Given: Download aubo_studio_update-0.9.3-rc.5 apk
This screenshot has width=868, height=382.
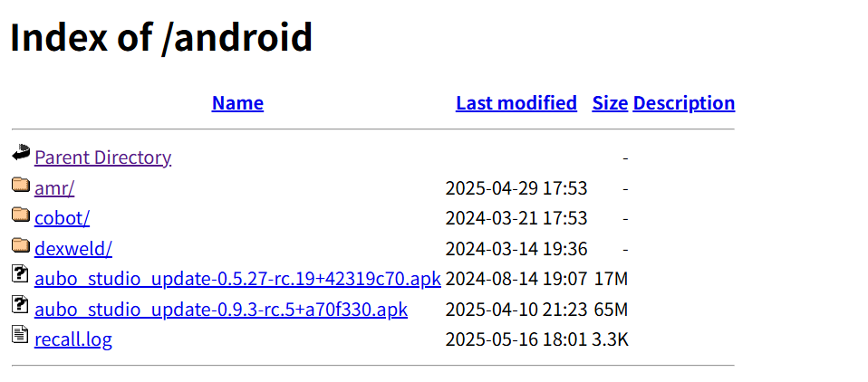Looking at the screenshot, I should [220, 310].
